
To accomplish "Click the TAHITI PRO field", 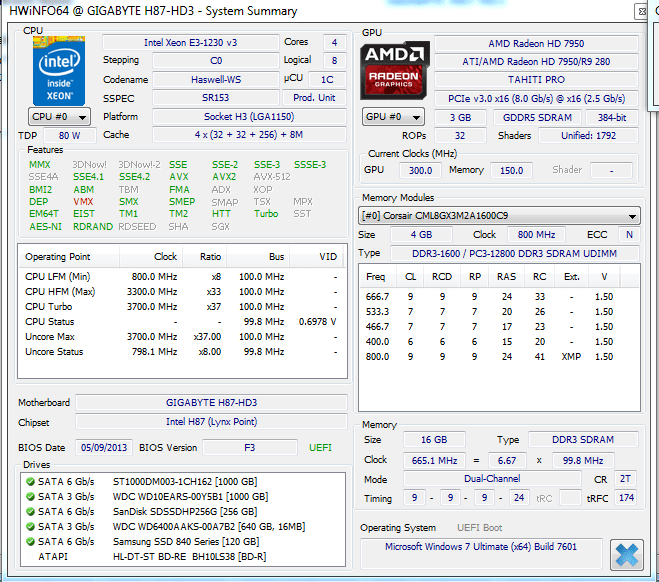I will (x=536, y=80).
